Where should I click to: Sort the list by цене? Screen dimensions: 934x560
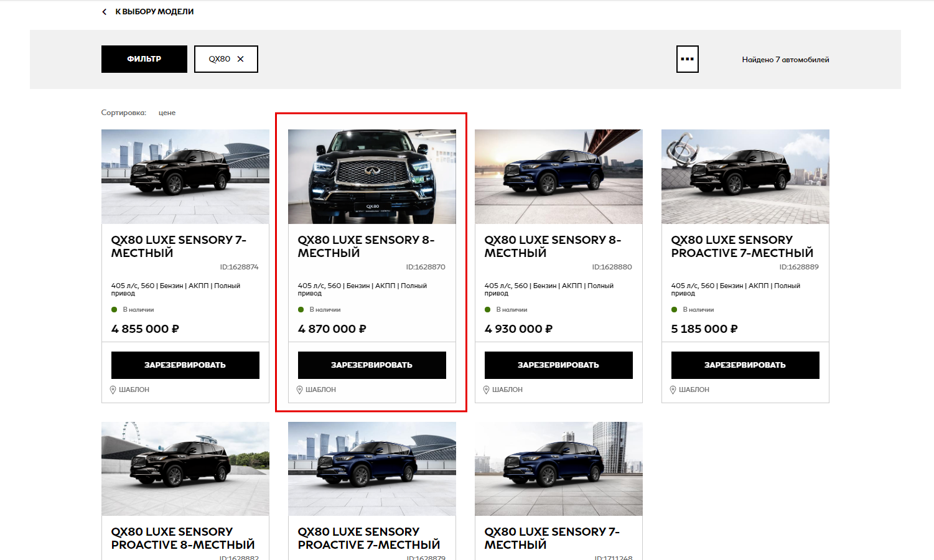[167, 113]
